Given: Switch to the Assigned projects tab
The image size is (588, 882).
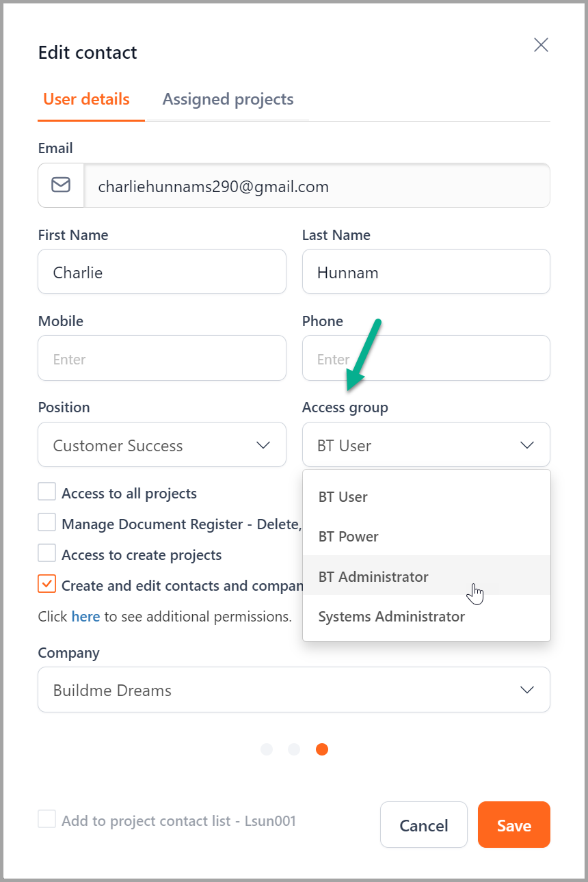Looking at the screenshot, I should [228, 99].
